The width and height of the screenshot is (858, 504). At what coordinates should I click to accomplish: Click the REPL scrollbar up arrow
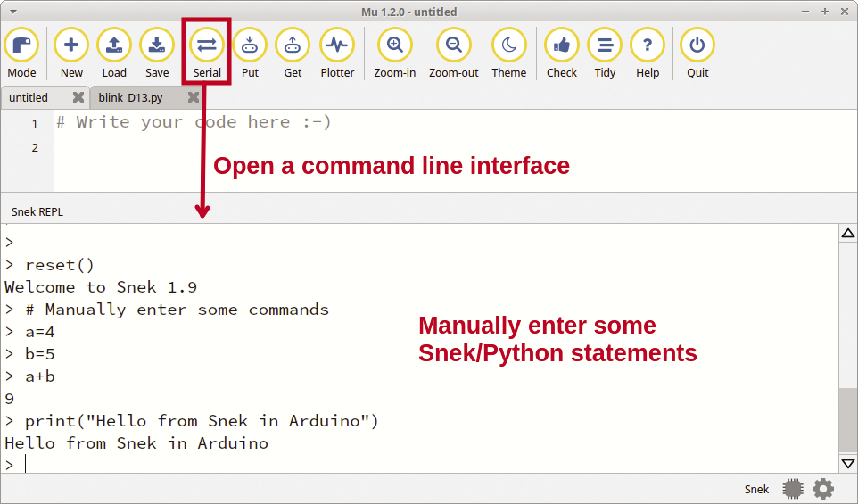[x=847, y=233]
